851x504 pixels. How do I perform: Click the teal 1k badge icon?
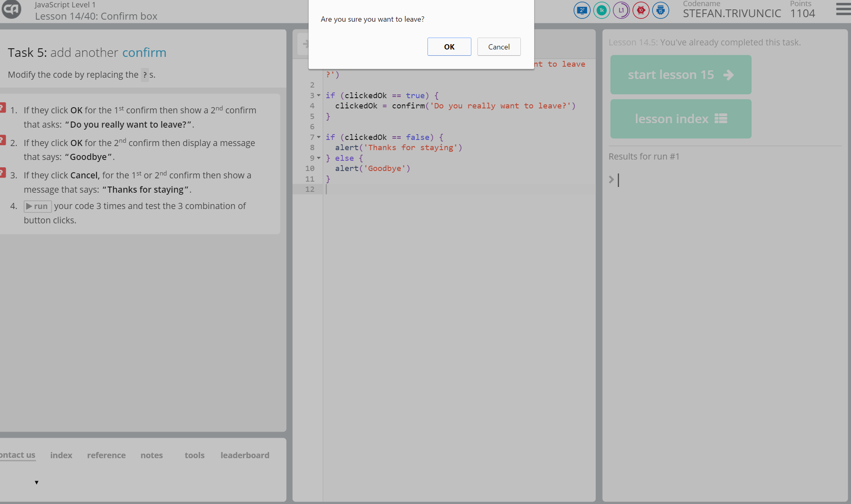[601, 10]
